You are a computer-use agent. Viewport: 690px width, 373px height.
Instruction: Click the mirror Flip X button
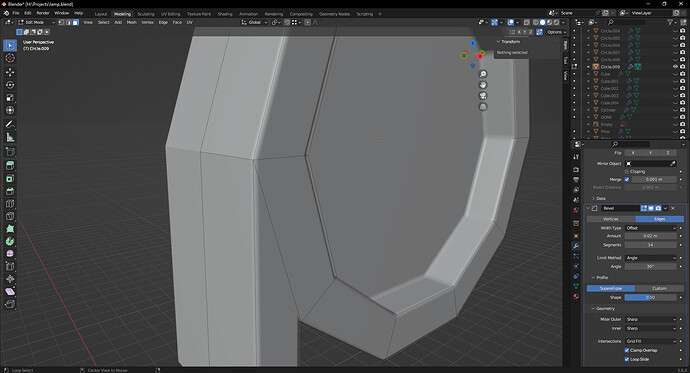[633, 153]
